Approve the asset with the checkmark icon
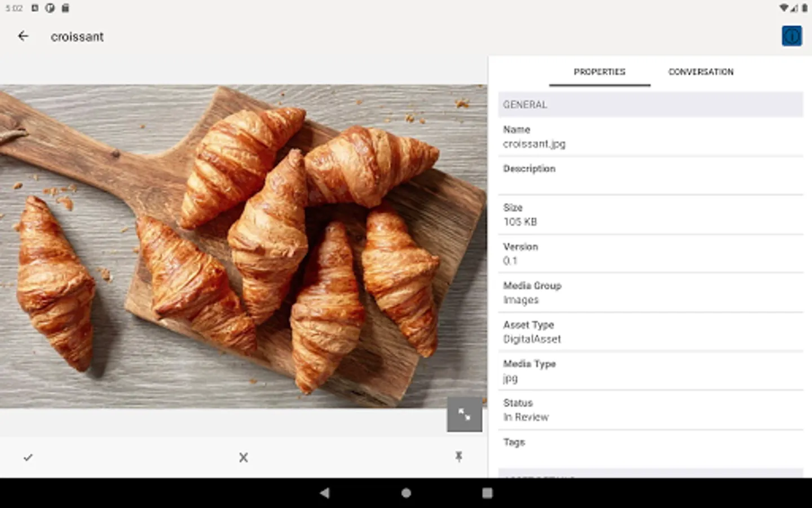 [x=28, y=457]
